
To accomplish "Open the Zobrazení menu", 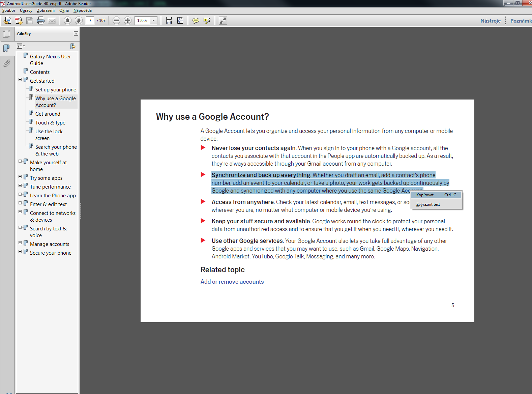I will (x=46, y=10).
